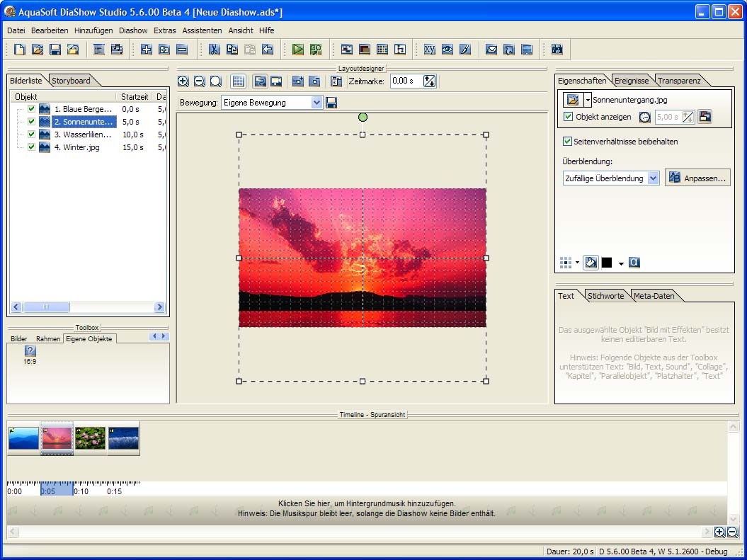The image size is (747, 560).
Task: Click the Save diskette icon in main toolbar
Action: 55,50
